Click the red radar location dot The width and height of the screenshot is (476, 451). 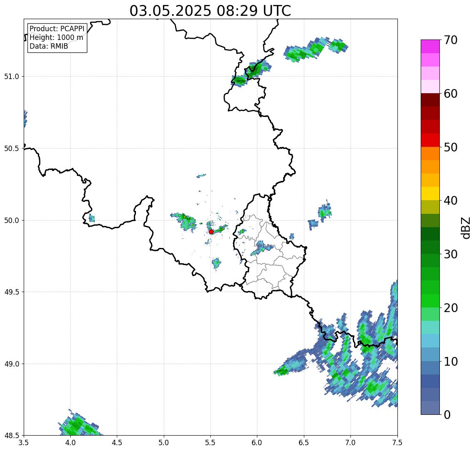point(211,232)
